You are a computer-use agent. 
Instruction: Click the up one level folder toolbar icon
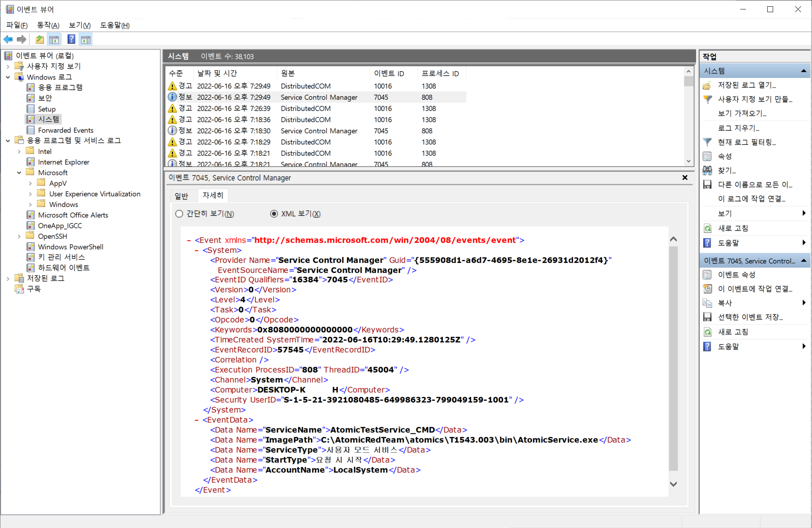40,39
